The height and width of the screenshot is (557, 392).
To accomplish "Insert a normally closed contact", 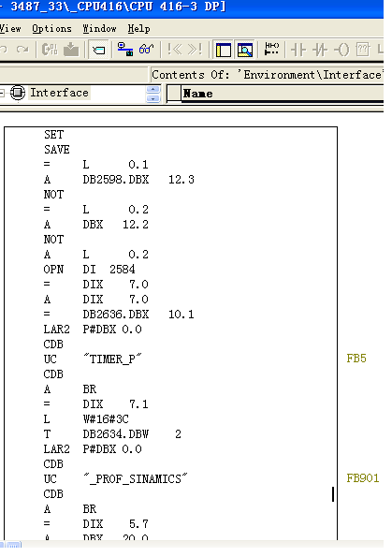I will tap(320, 50).
